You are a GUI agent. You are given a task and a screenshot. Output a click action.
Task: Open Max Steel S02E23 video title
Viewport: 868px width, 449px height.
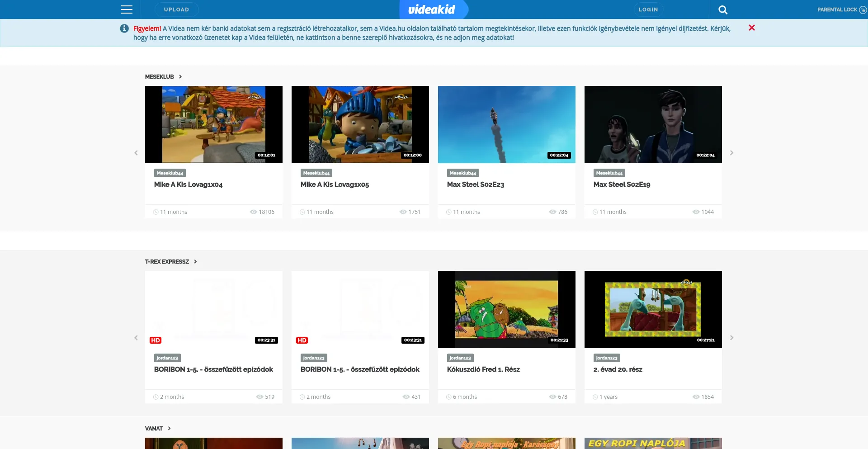(475, 184)
